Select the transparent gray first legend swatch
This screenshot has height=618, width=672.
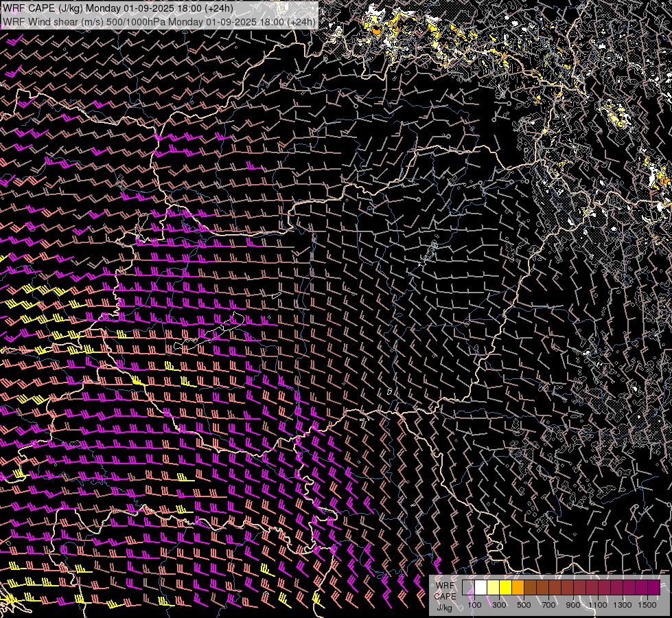coord(468,587)
